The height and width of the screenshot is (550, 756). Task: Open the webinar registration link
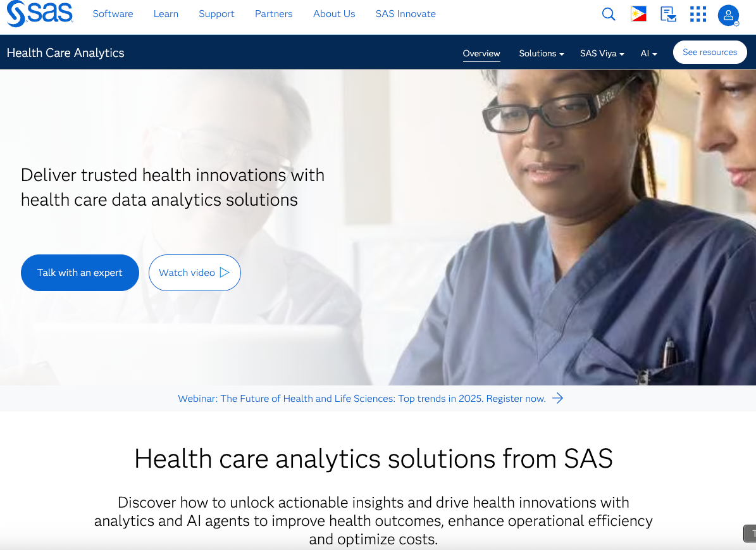(362, 399)
